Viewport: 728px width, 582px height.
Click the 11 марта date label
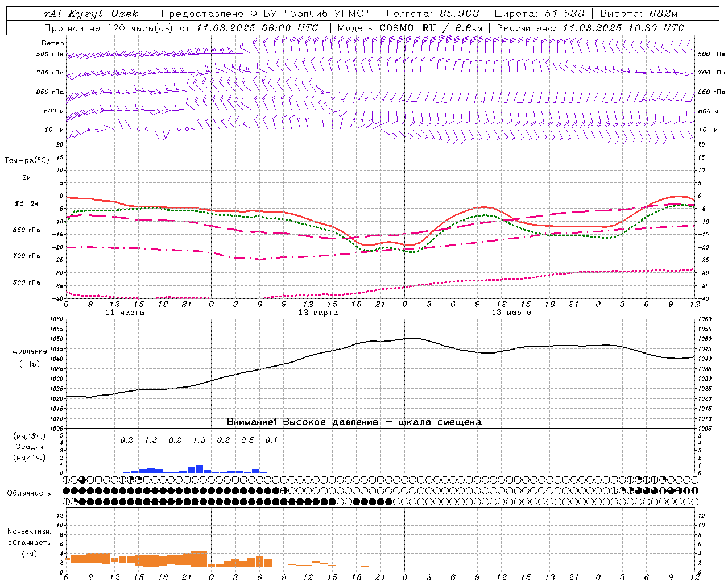pos(125,313)
